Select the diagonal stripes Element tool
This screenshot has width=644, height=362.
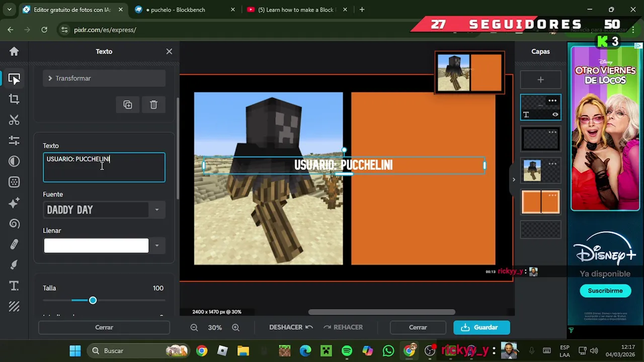(x=14, y=306)
